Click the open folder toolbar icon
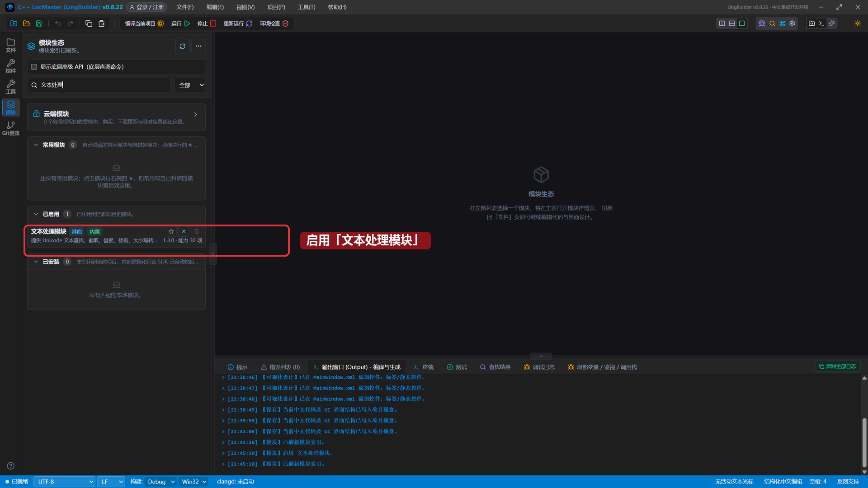 point(26,23)
